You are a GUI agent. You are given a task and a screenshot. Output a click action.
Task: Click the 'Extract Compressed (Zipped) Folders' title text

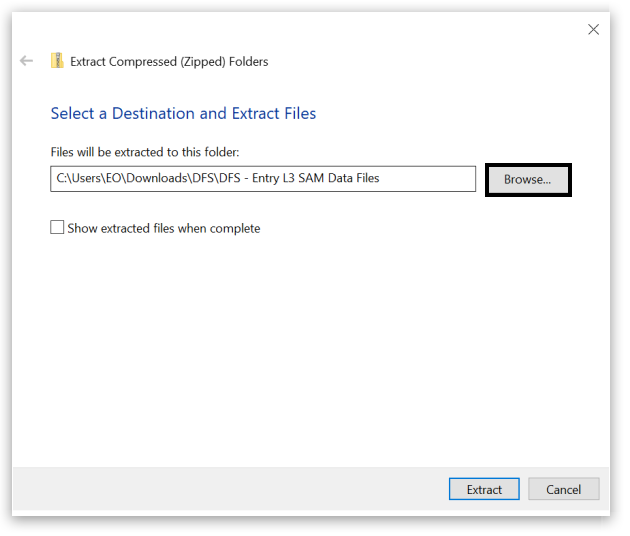pyautogui.click(x=169, y=61)
